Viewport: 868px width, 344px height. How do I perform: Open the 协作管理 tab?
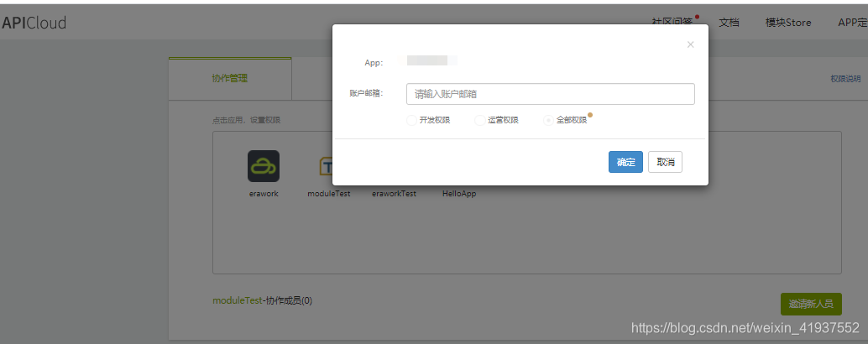click(230, 79)
